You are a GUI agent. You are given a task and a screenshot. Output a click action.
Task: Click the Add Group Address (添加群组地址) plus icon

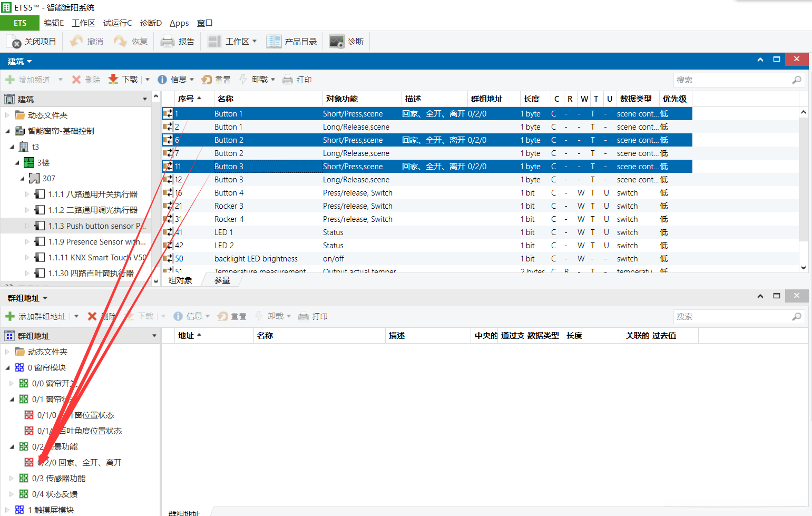pos(10,316)
